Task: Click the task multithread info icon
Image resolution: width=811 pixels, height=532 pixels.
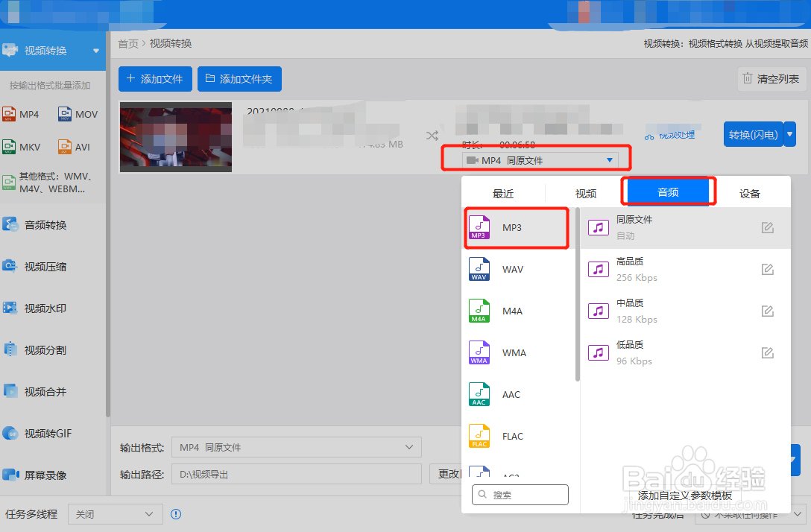Action: [176, 514]
